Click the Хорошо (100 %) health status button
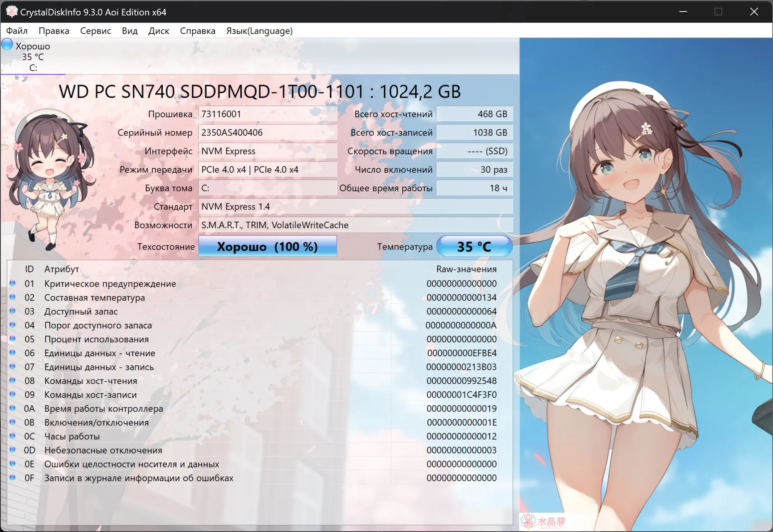Viewport: 773px width, 532px height. (x=267, y=246)
